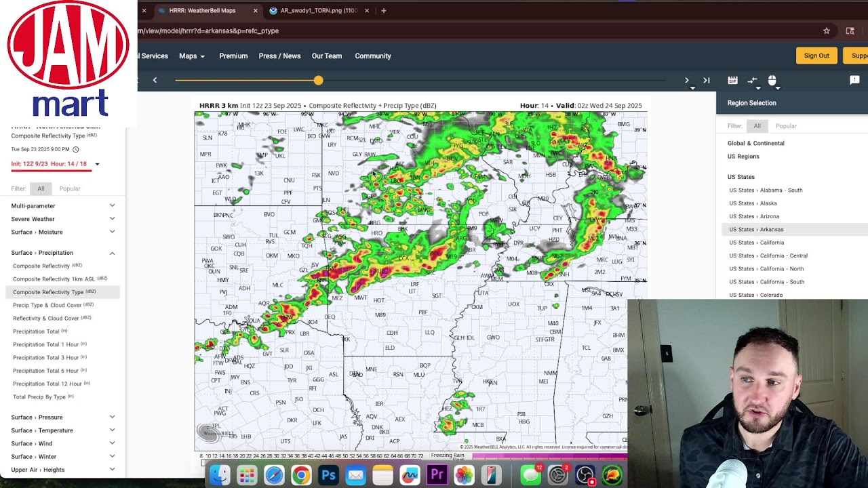Viewport: 868px width, 488px height.
Task: Open Freeform from the dock
Action: tap(410, 475)
